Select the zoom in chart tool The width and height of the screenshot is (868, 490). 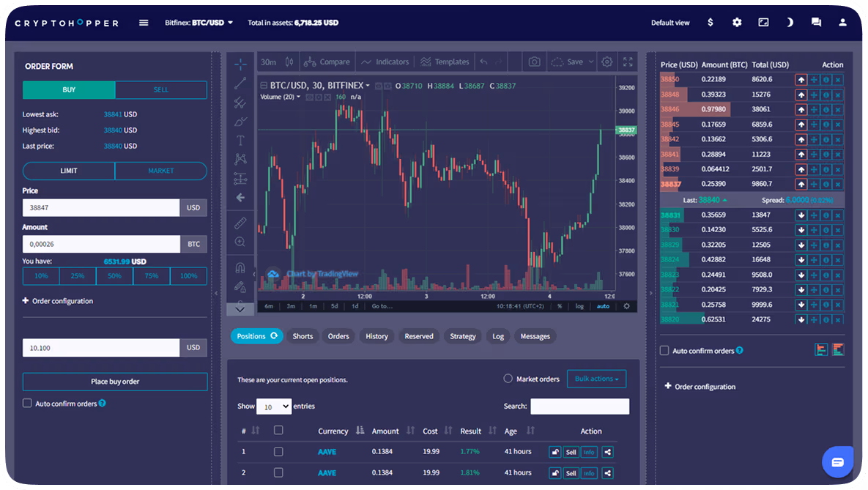pos(240,242)
